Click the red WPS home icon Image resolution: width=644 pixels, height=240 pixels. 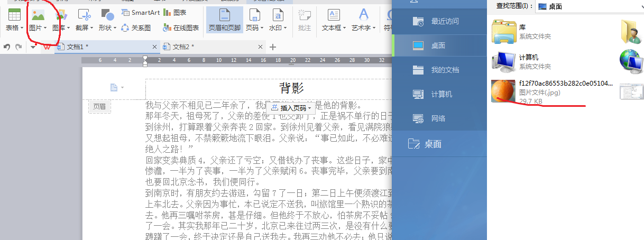[47, 47]
